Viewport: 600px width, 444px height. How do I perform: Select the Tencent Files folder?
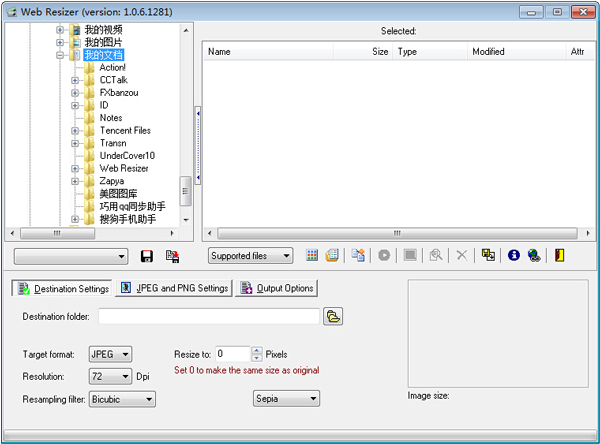(125, 131)
